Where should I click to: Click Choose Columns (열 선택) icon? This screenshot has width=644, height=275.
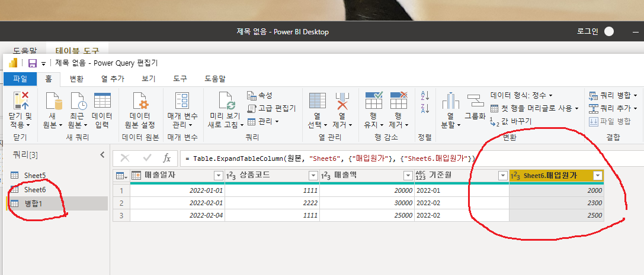point(317,101)
